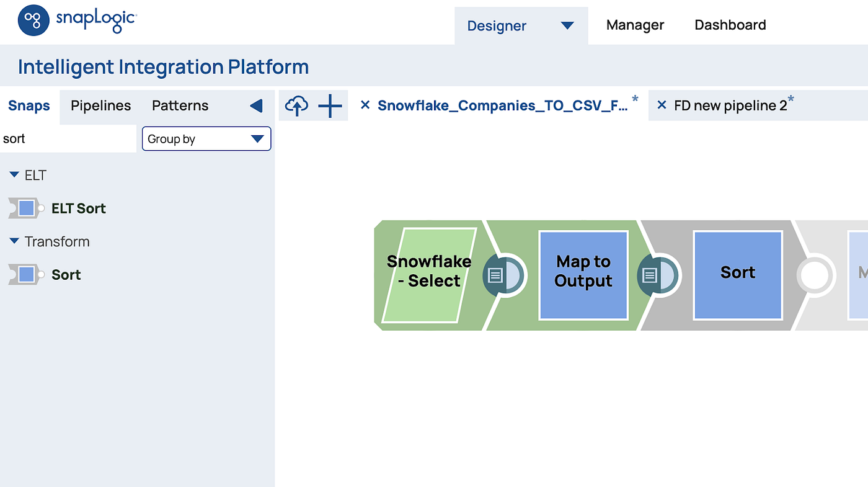Click the plus icon to create new pipeline
868x487 pixels.
[x=330, y=105]
